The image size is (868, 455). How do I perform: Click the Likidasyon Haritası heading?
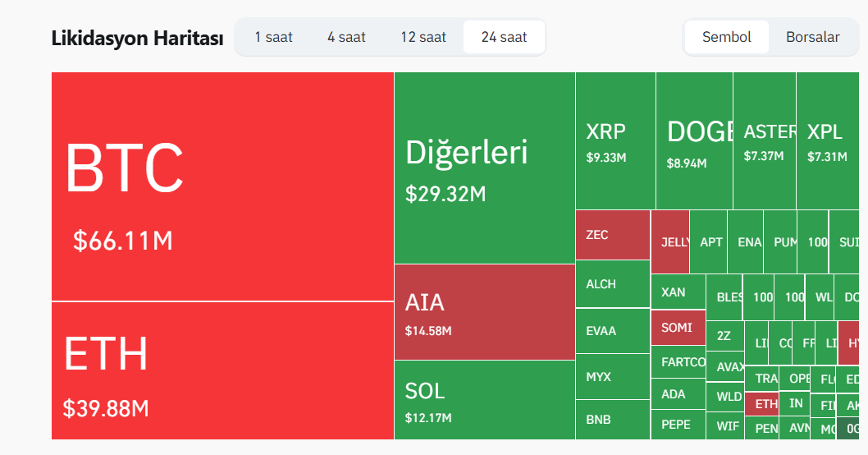137,38
